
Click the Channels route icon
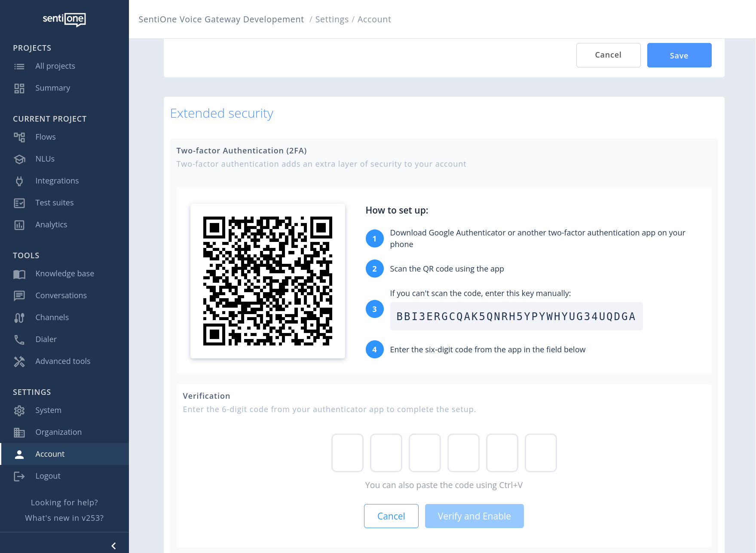pos(19,318)
